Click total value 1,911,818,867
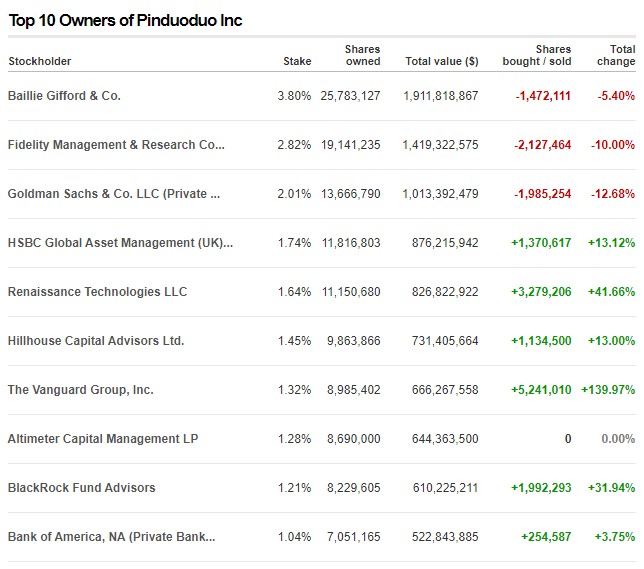Viewport: 644px width, 569px height. click(441, 96)
